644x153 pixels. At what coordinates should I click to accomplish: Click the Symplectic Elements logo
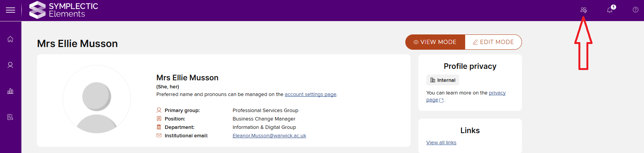pyautogui.click(x=64, y=10)
